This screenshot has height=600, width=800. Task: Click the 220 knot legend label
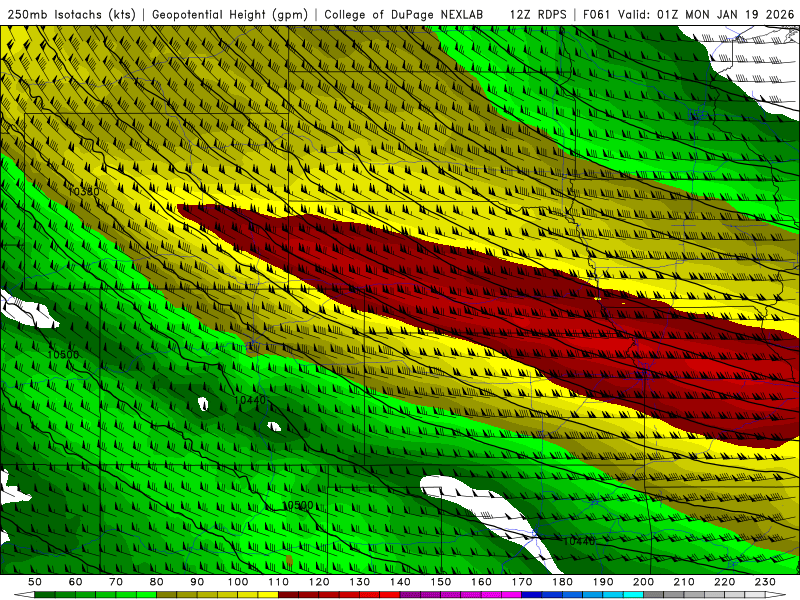click(724, 582)
